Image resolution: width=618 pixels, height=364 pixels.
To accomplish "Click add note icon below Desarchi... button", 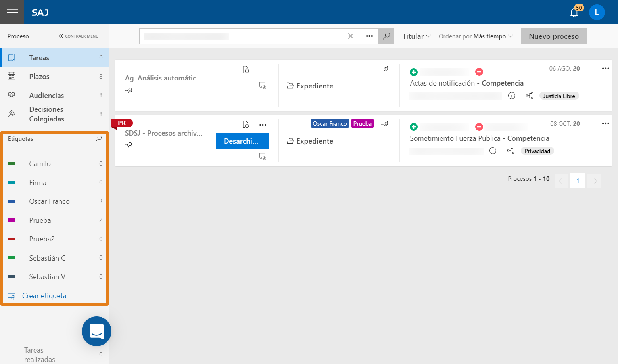I will pyautogui.click(x=263, y=157).
